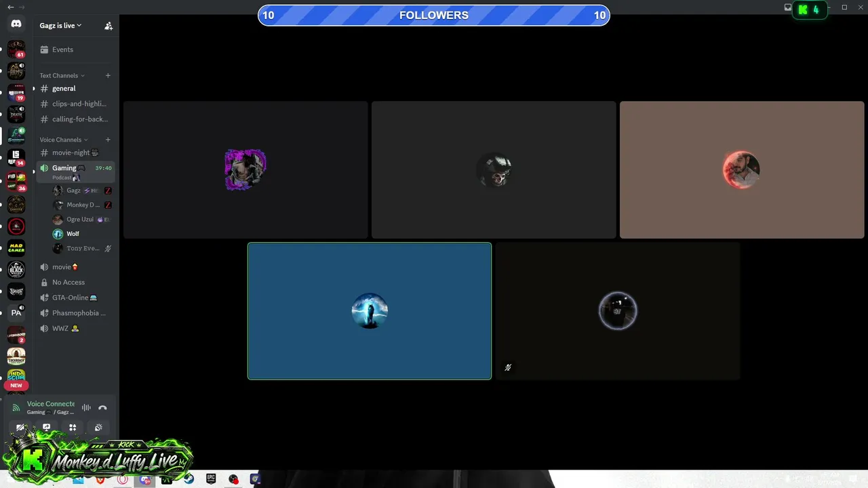This screenshot has width=868, height=488.
Task: Open the Gagz is live server dropdown
Action: [x=60, y=26]
